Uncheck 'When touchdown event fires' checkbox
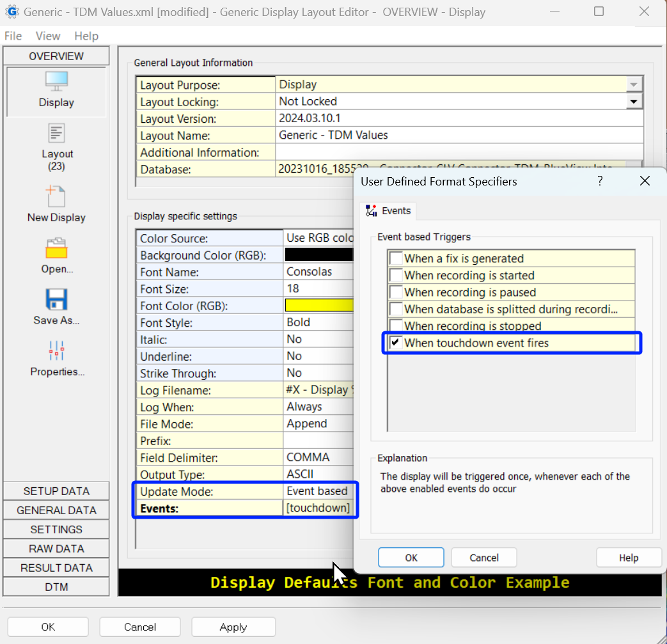The height and width of the screenshot is (644, 667). [396, 342]
